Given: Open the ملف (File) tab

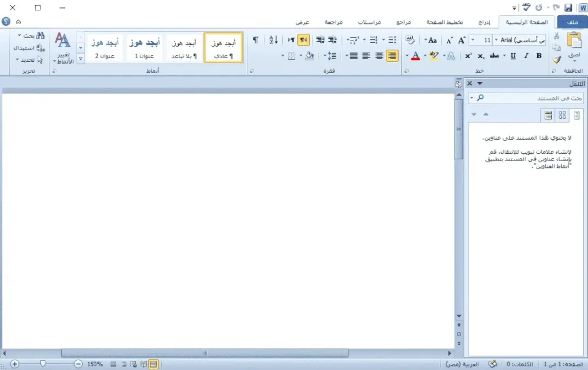Looking at the screenshot, I should [572, 22].
